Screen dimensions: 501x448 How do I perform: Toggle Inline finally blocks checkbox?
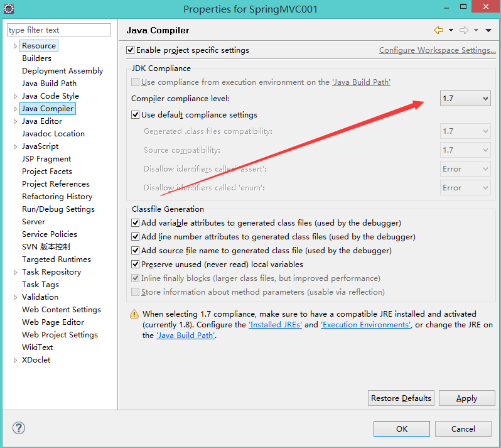pos(135,278)
